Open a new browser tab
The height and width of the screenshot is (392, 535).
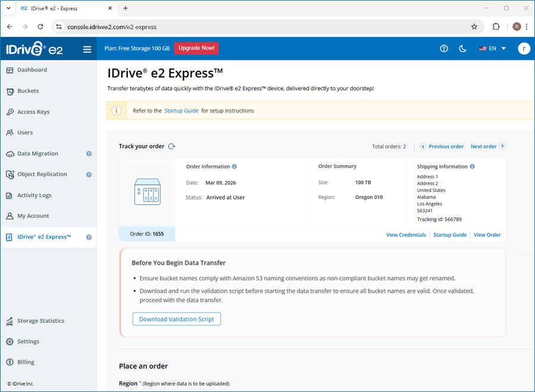point(125,8)
